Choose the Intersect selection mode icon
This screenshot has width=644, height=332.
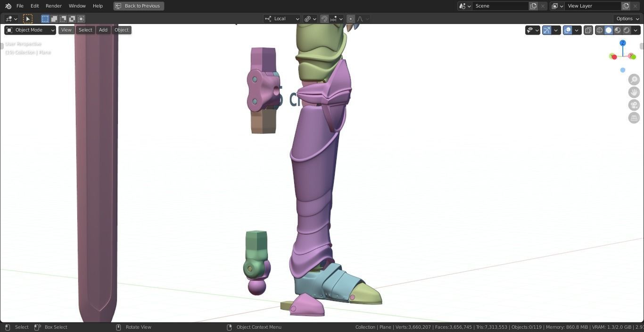pos(81,19)
